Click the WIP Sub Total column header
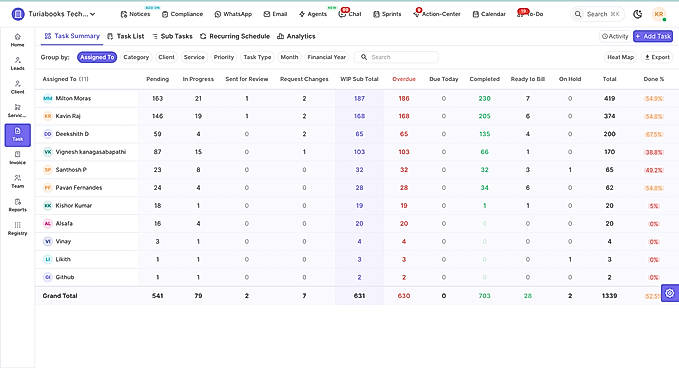 point(359,79)
